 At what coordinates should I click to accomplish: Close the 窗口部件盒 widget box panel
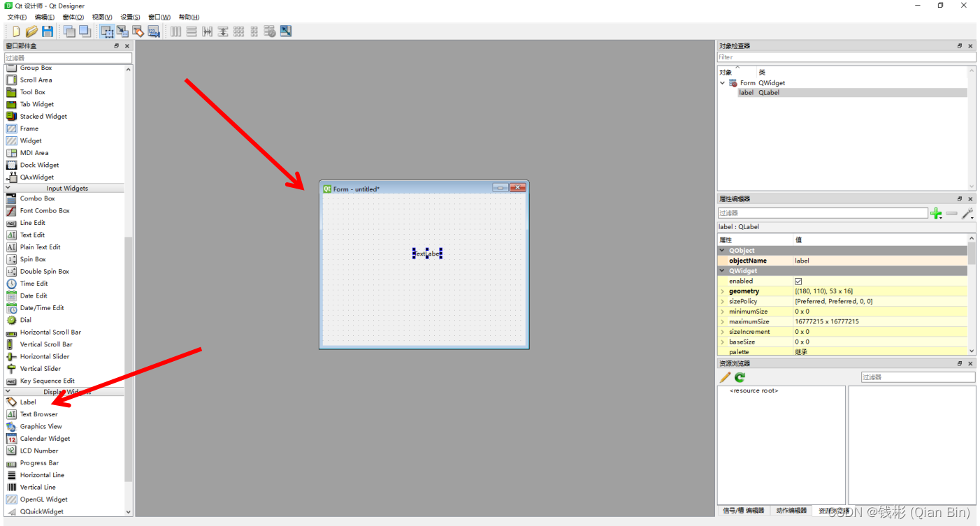(x=127, y=46)
